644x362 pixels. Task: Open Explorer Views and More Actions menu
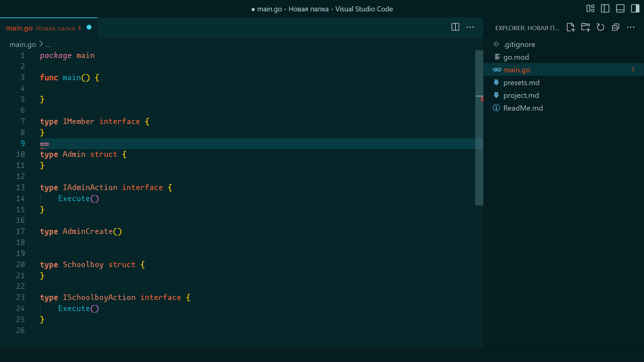pos(631,27)
